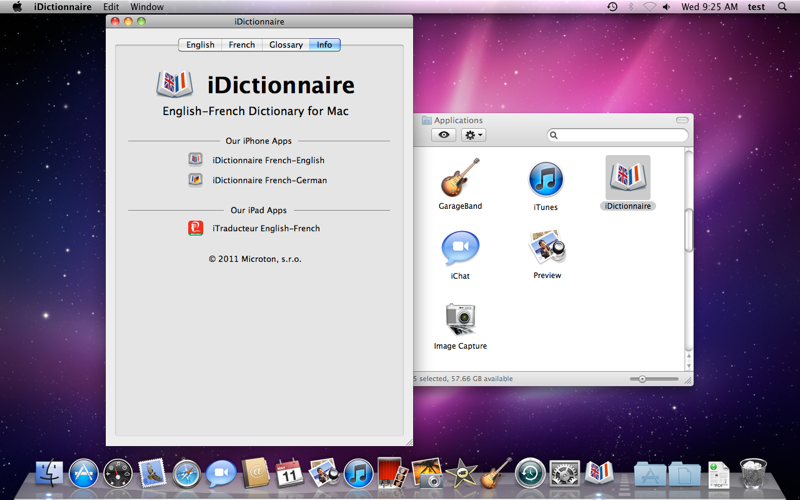Open the Glossary tab
Screen dimensions: 800x500
pos(286,44)
